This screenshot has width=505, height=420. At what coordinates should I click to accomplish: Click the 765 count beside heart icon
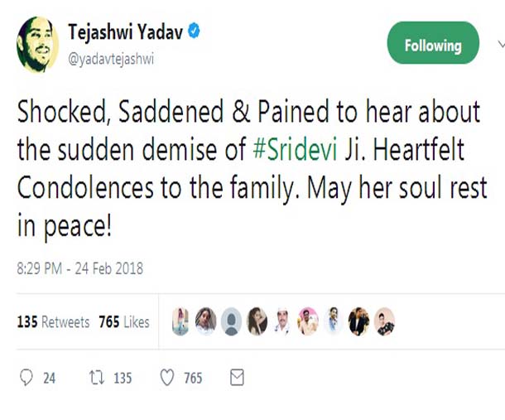[193, 379]
